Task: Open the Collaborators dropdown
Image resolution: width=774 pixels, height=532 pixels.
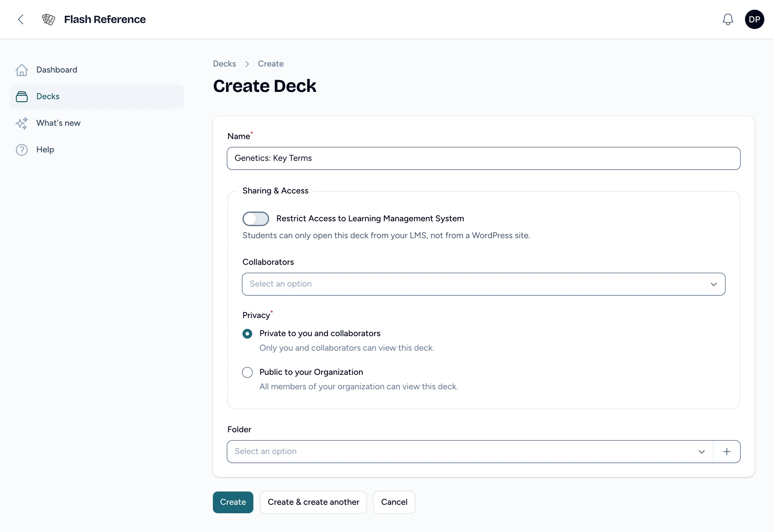Action: click(x=483, y=284)
